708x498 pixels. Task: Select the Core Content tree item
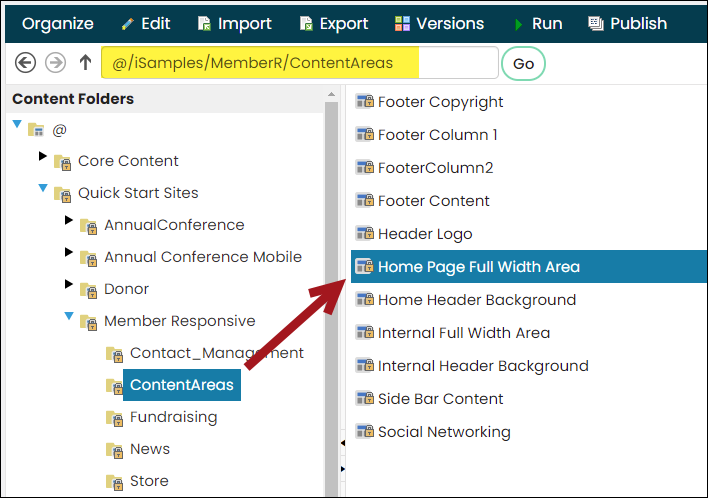(x=128, y=161)
